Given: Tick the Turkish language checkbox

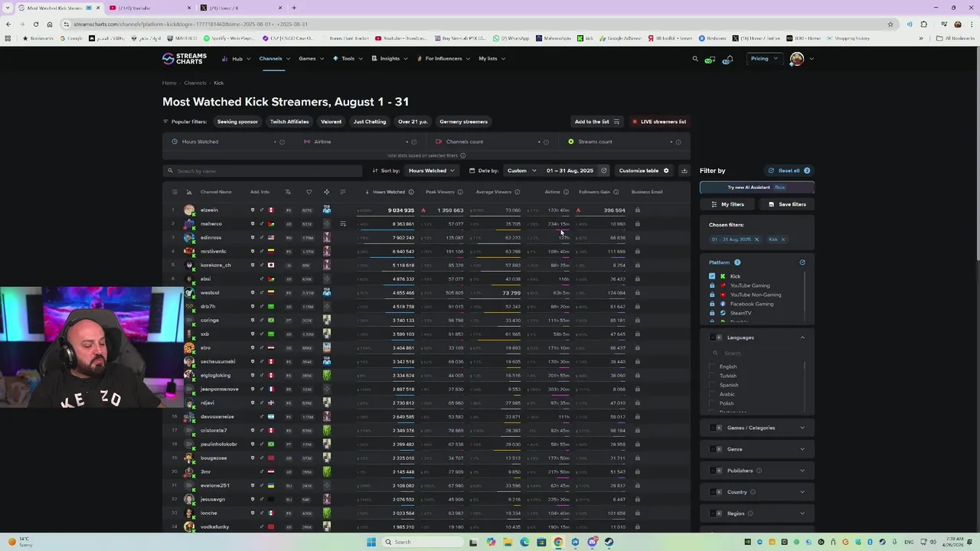Looking at the screenshot, I should (713, 376).
